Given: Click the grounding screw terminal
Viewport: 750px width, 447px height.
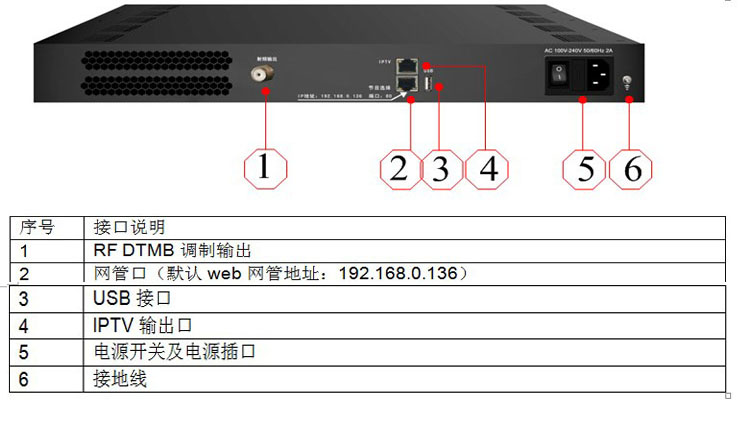Looking at the screenshot, I should click(627, 81).
